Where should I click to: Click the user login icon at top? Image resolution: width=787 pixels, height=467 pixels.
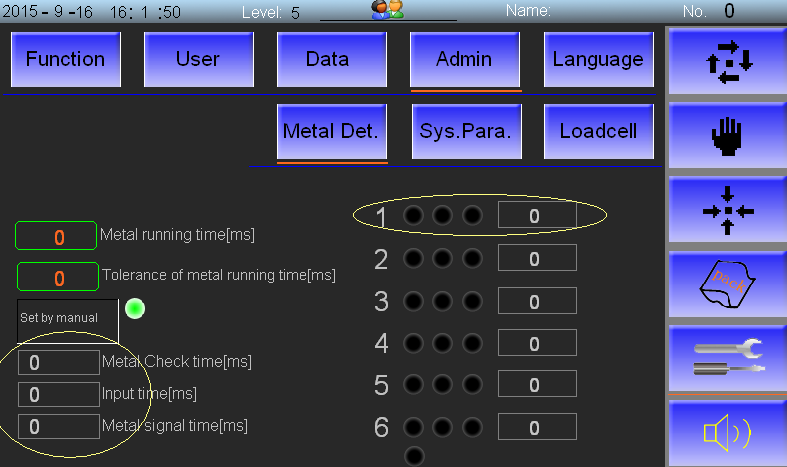(387, 10)
